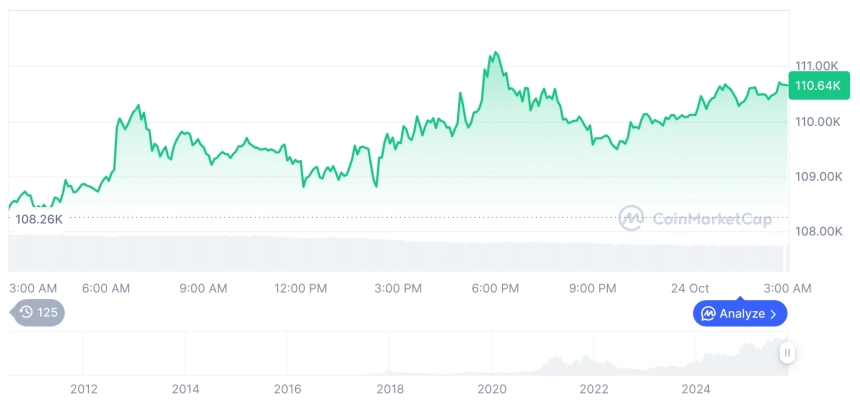Click the green 110.64K current price tag

click(x=815, y=86)
